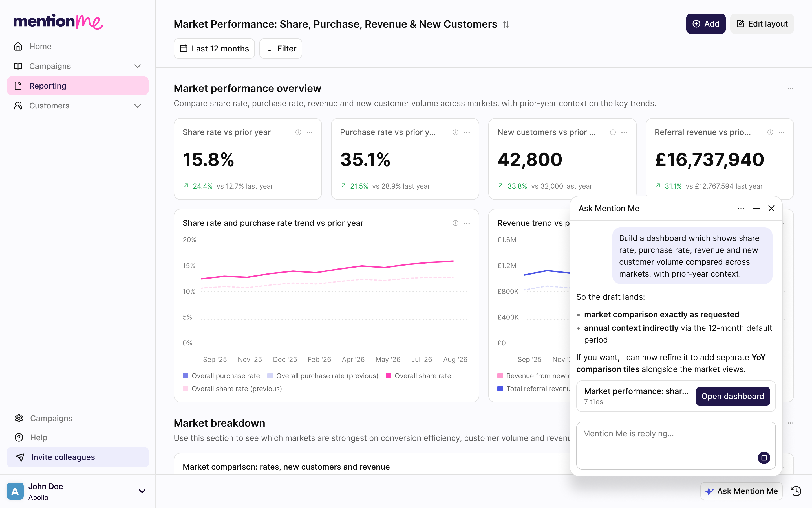812x508 pixels.
Task: Click info icon on New customers tile
Action: coord(613,132)
